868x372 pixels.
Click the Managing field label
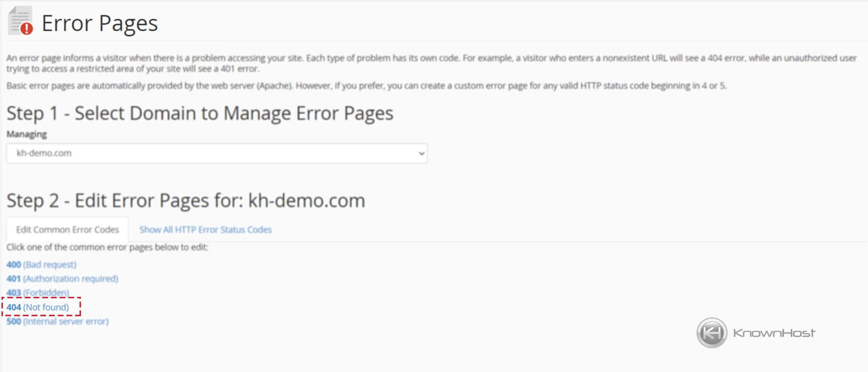[x=27, y=134]
